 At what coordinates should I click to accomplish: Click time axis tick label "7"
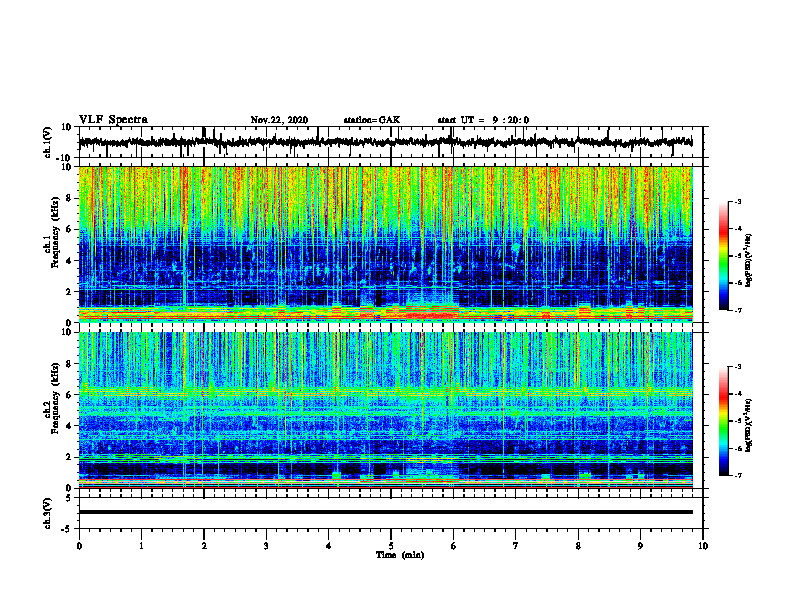(x=516, y=546)
